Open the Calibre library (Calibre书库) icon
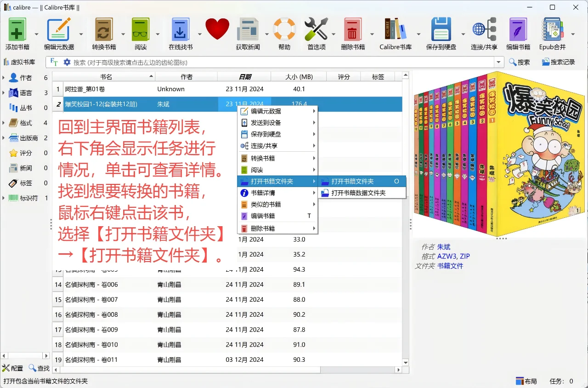This screenshot has width=588, height=388. pos(396,30)
